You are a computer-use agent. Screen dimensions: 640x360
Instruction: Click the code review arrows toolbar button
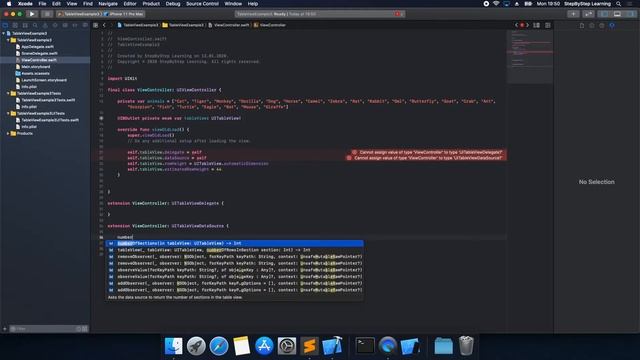588,14
